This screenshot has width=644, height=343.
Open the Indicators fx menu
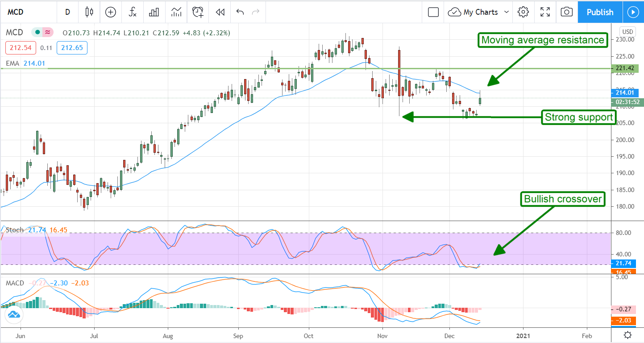point(133,12)
